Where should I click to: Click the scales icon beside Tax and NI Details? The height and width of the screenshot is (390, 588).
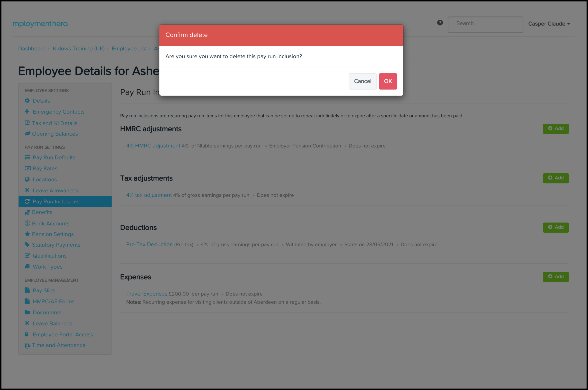coord(27,123)
